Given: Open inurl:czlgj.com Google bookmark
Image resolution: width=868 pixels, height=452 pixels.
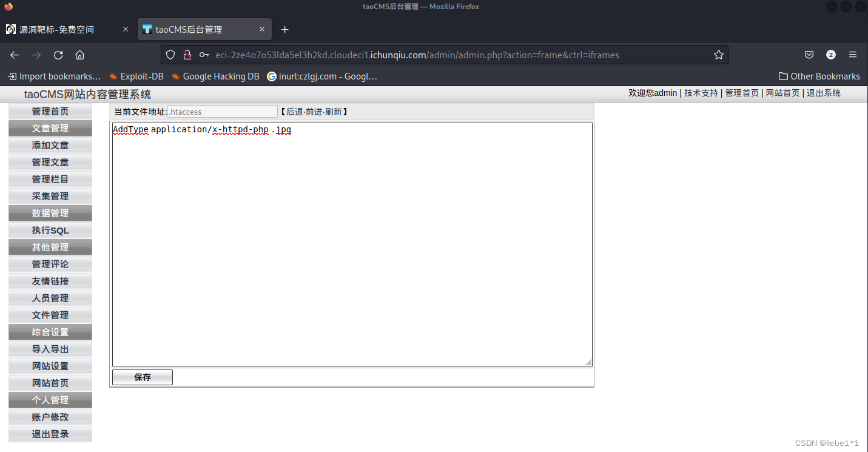Looking at the screenshot, I should (x=322, y=76).
